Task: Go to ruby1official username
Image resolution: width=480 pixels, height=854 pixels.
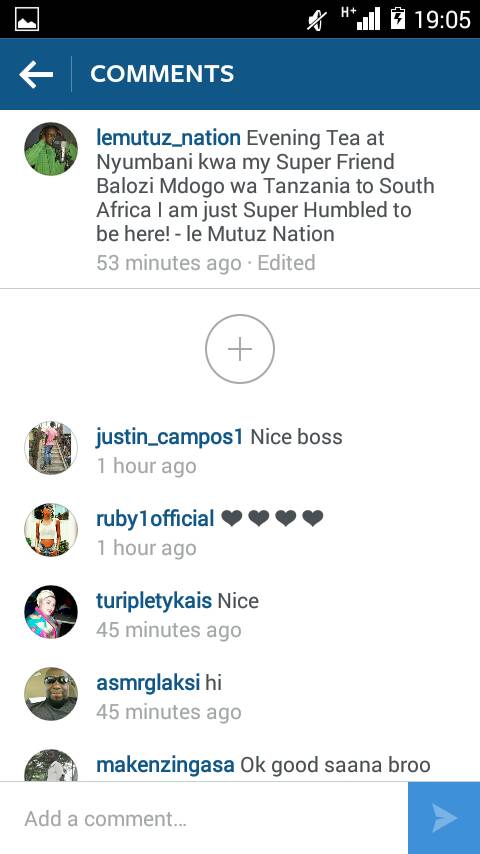Action: pyautogui.click(x=155, y=519)
